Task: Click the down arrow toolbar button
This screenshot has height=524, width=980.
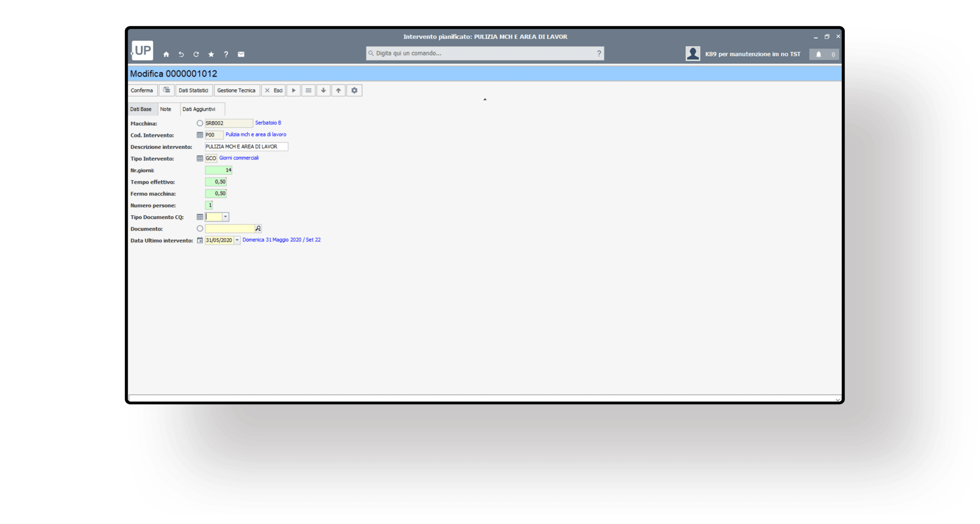Action: pyautogui.click(x=323, y=91)
